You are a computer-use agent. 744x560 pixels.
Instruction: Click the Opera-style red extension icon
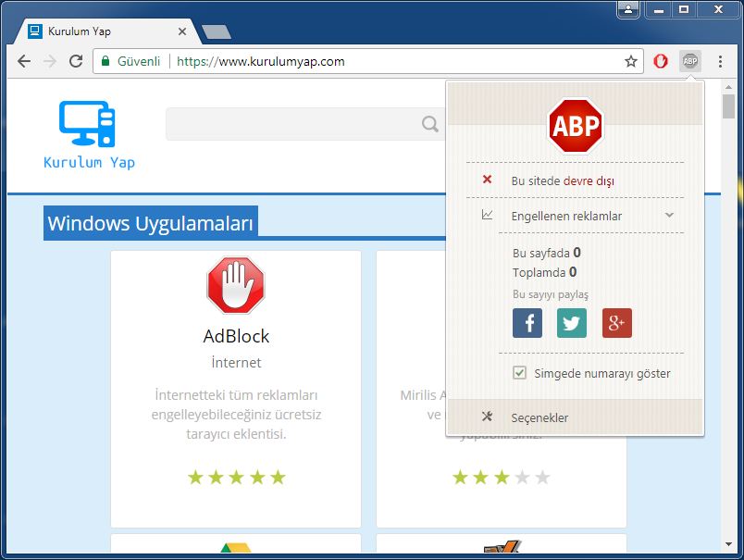coord(661,61)
